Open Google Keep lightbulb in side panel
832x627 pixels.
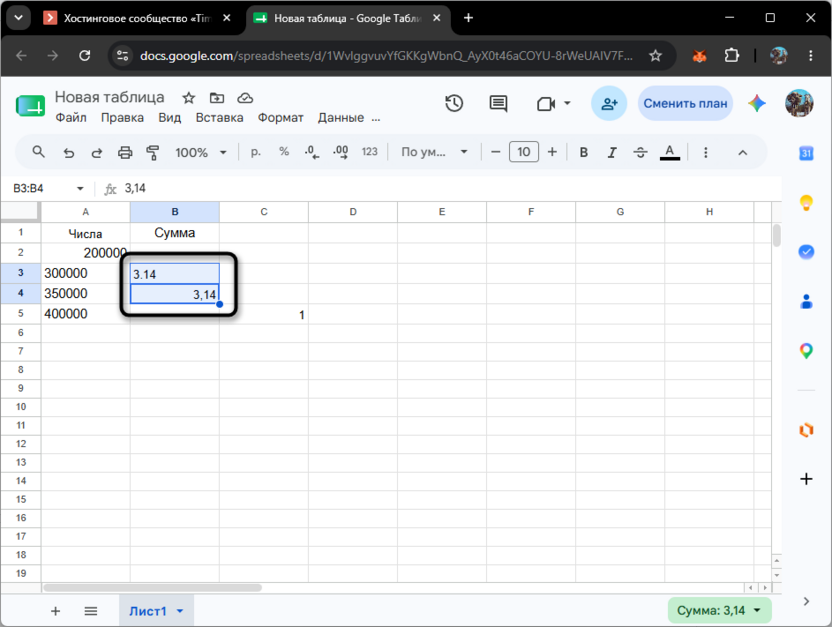pos(806,203)
